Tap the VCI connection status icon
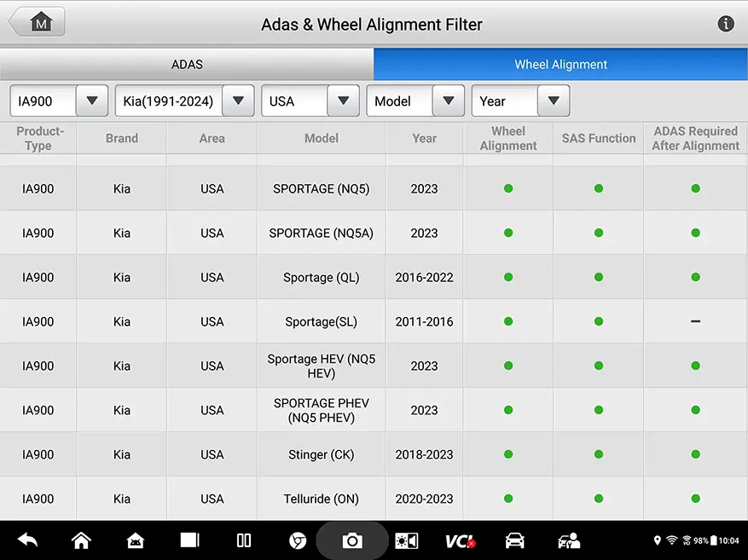The height and width of the screenshot is (560, 748). click(x=461, y=540)
